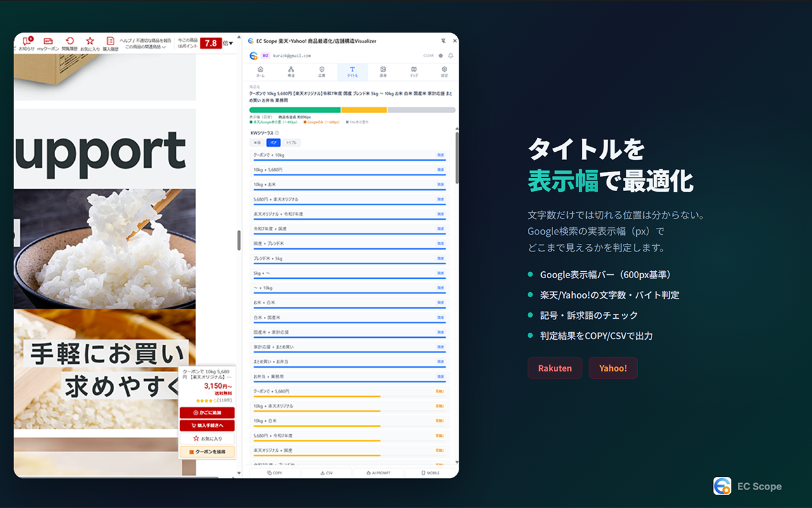Click the 10kg + 5,680円 keyword row
Screen dimensions: 812x508
coord(350,170)
